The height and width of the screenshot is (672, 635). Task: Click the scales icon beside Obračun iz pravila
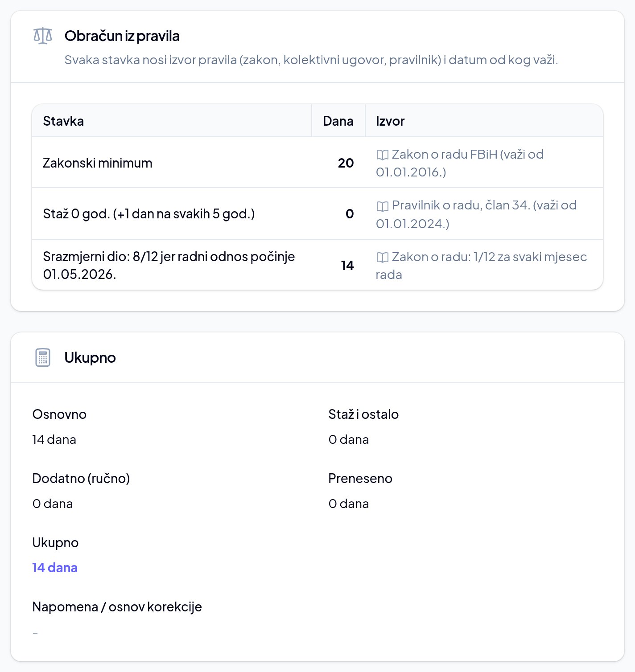[x=43, y=36]
